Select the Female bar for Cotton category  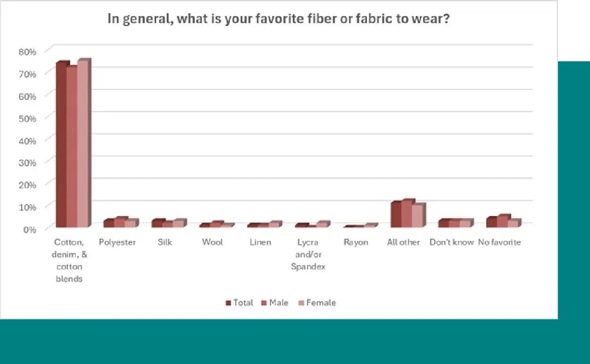(x=82, y=144)
